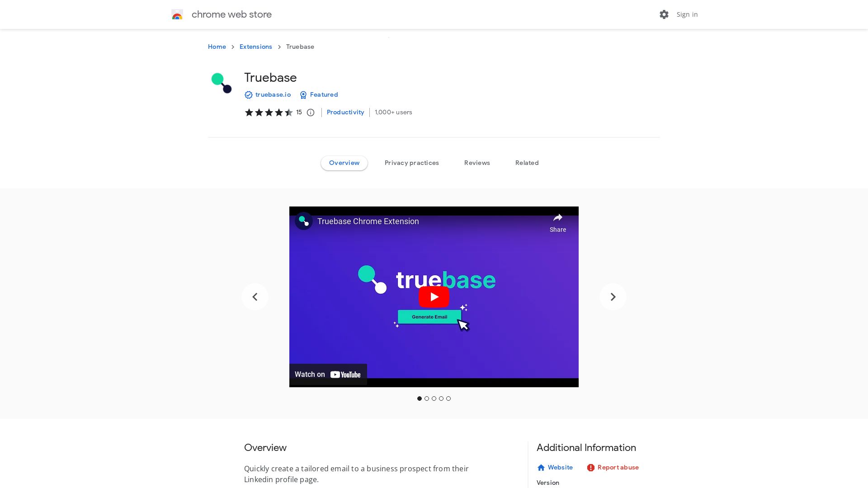Switch to the Overview tab

point(344,163)
